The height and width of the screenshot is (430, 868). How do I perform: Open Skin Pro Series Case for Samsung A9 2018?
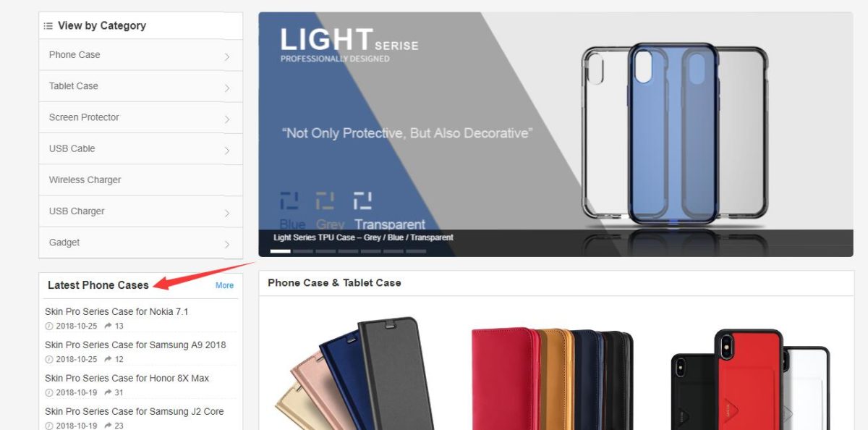(135, 345)
